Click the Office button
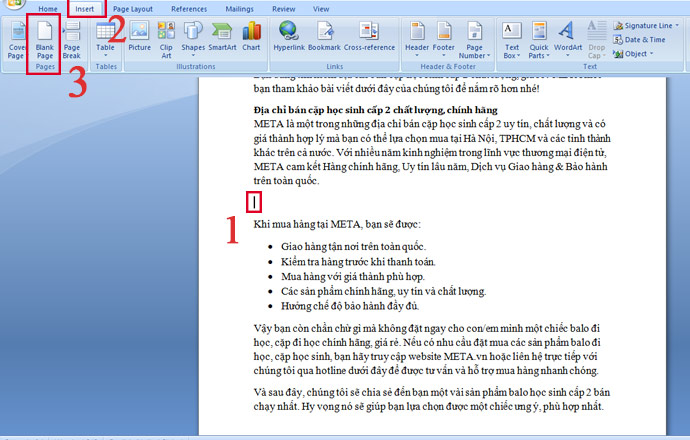This screenshot has width=690, height=440. pos(13,4)
